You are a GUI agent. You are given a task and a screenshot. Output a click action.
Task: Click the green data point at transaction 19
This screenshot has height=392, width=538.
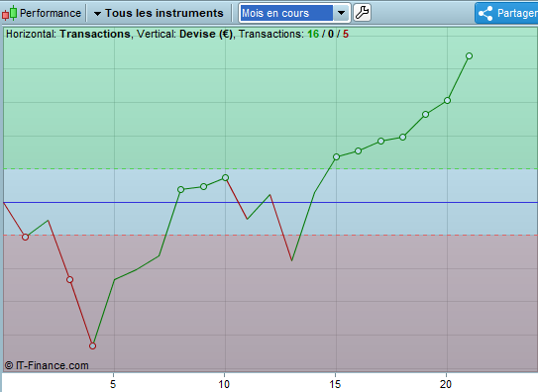(x=425, y=115)
